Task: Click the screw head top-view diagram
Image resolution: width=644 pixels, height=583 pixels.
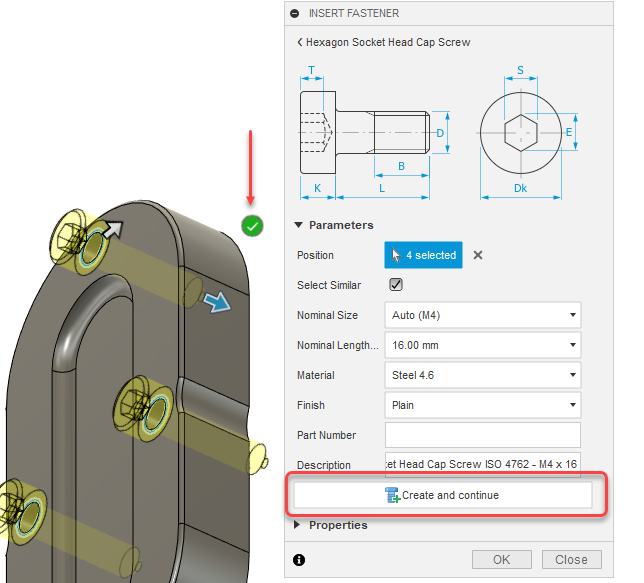Action: (x=528, y=133)
